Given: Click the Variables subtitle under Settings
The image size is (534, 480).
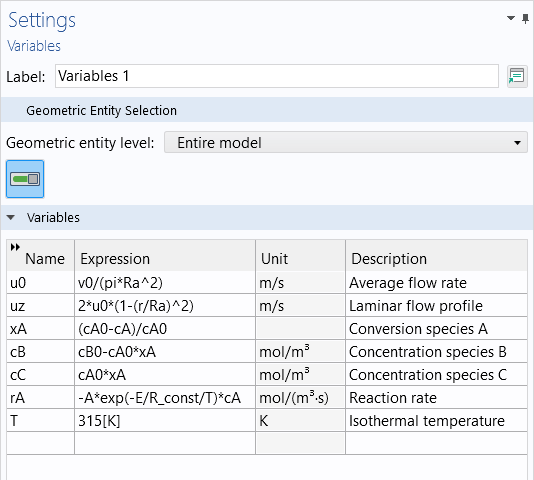Looking at the screenshot, I should coord(34,46).
